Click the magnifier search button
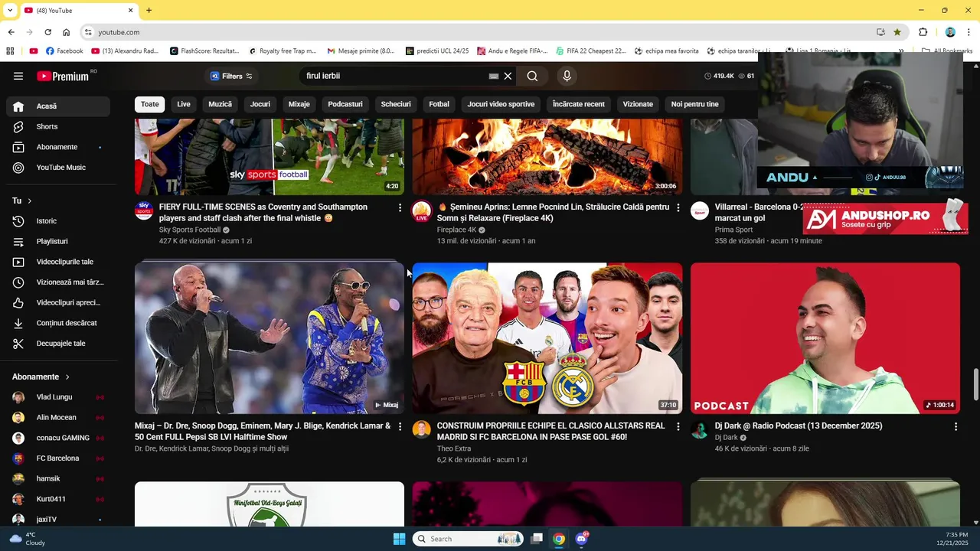Screen dimensions: 980x551 coord(532,76)
